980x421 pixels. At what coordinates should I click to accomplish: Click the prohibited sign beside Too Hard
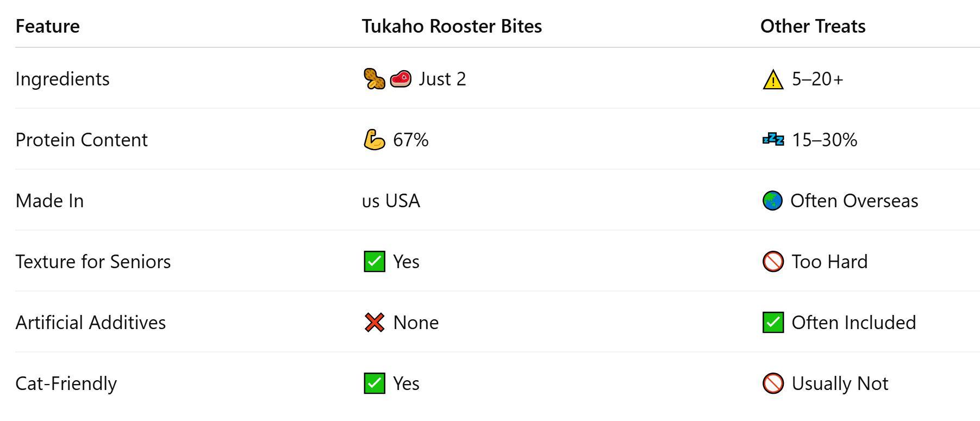772,262
